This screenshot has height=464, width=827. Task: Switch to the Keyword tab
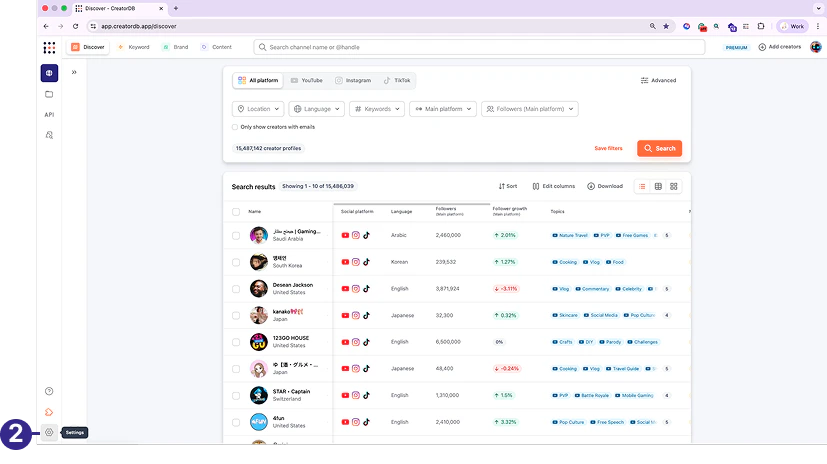[x=133, y=47]
